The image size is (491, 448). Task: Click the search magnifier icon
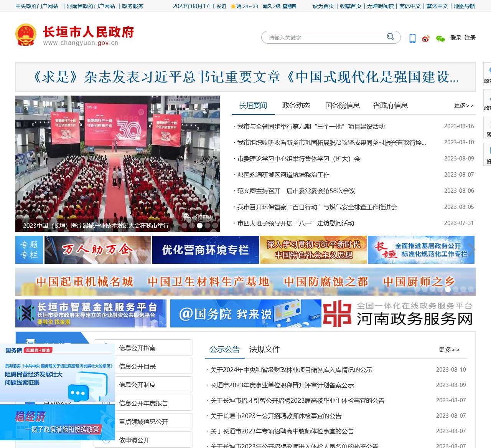point(390,37)
